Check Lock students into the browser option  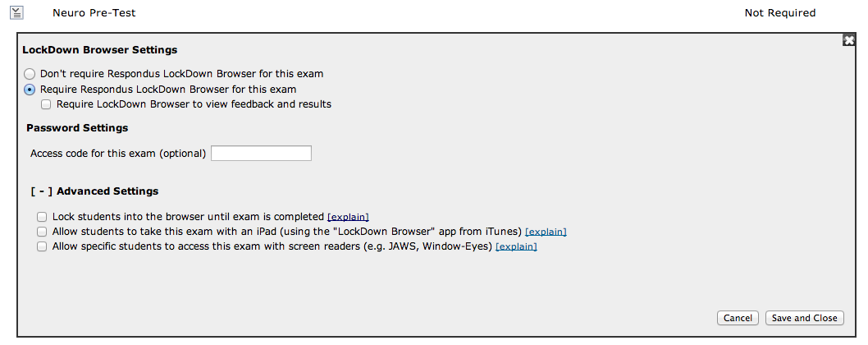pyautogui.click(x=42, y=217)
